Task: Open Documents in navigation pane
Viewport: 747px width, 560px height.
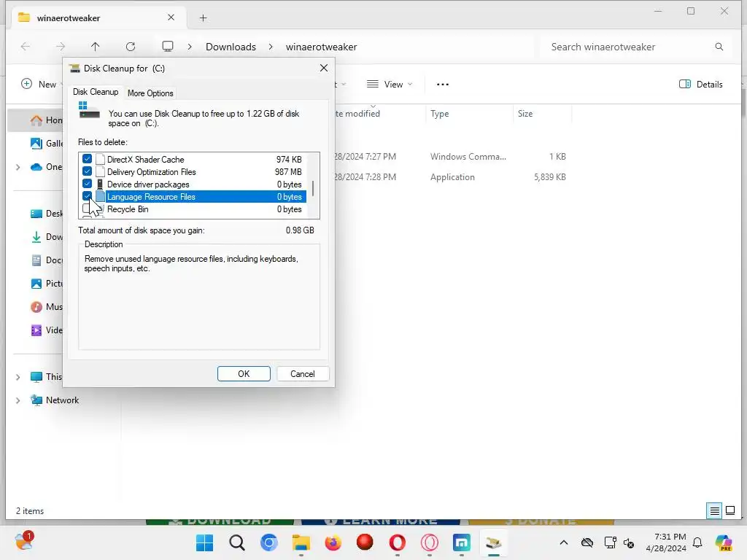Action: click(46, 260)
